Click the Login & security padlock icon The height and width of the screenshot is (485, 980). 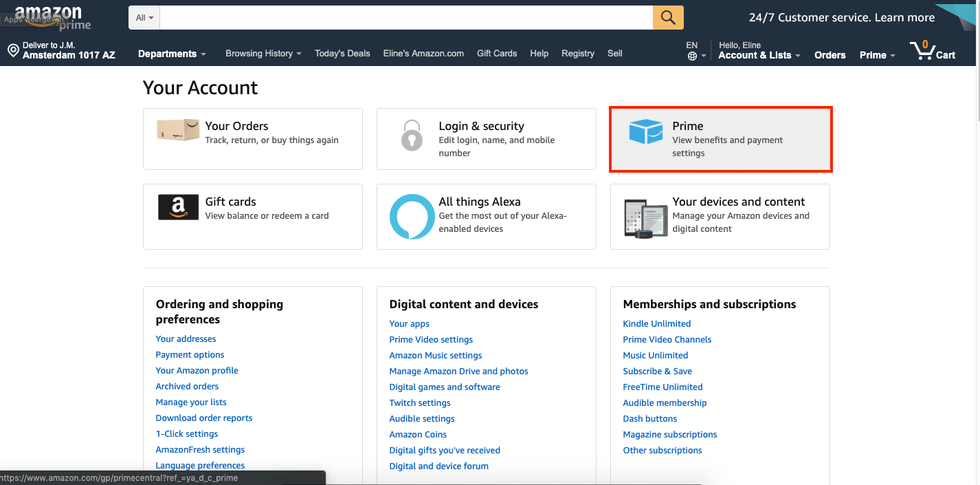point(412,135)
